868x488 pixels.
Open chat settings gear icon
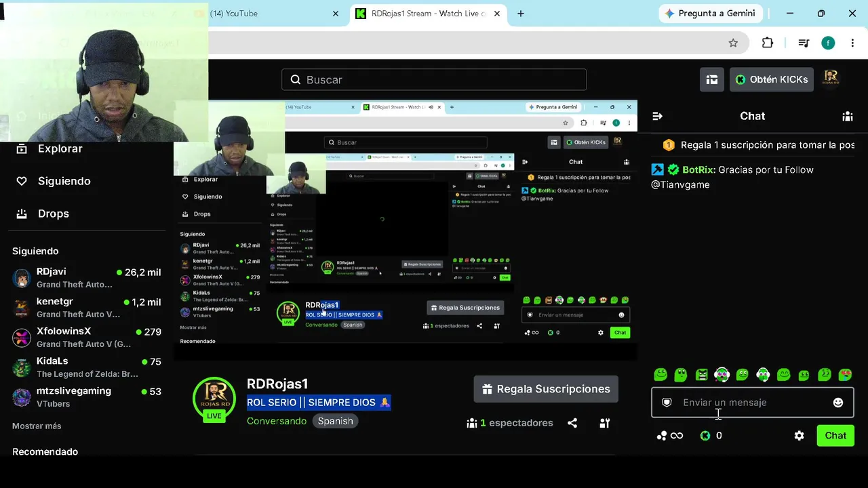click(800, 436)
